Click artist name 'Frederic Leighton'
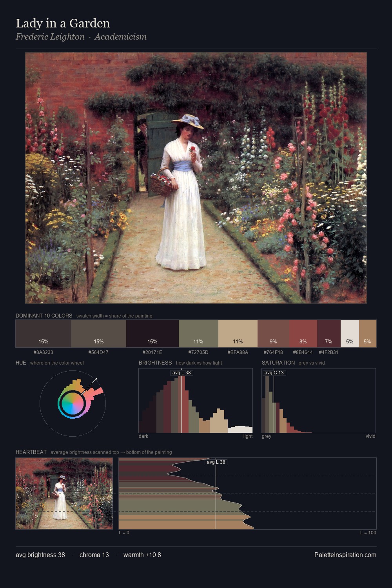Screen dimensions: 392x588 tap(50, 37)
